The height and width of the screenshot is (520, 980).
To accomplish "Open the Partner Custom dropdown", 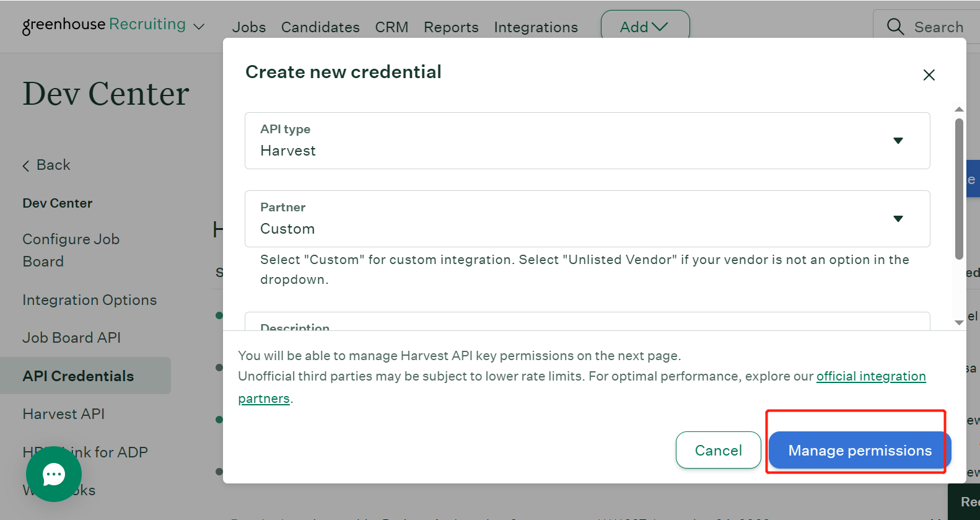I will [x=587, y=219].
